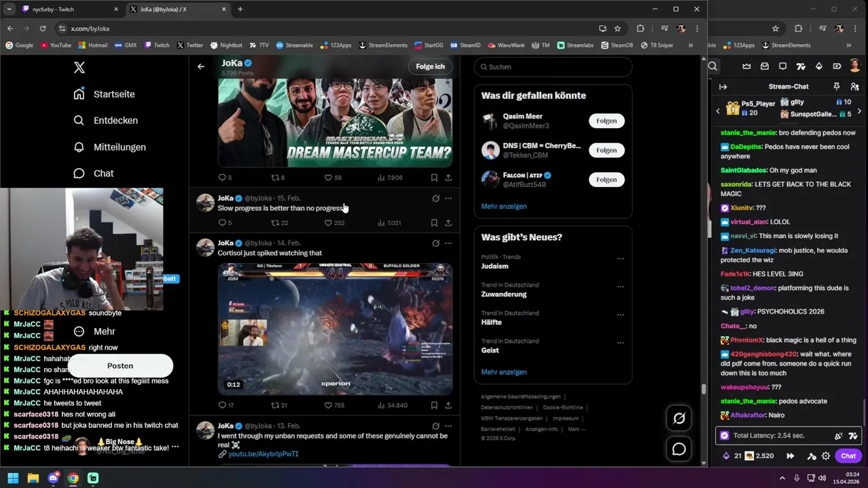868x488 pixels.
Task: Repost the 'Slow progress' post
Action: point(279,223)
